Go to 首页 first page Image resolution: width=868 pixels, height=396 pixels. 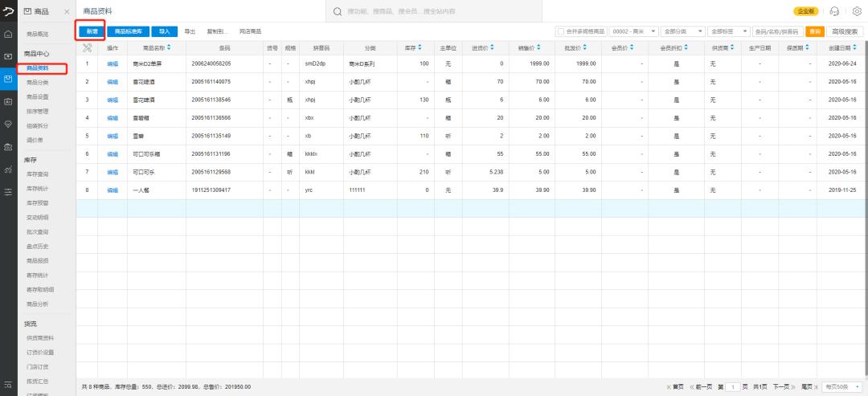(x=675, y=386)
